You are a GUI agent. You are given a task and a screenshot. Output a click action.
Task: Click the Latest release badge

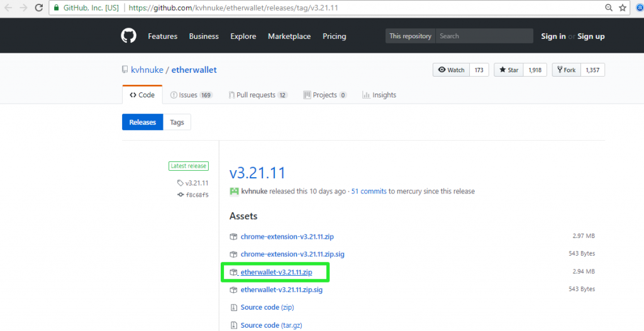(189, 166)
